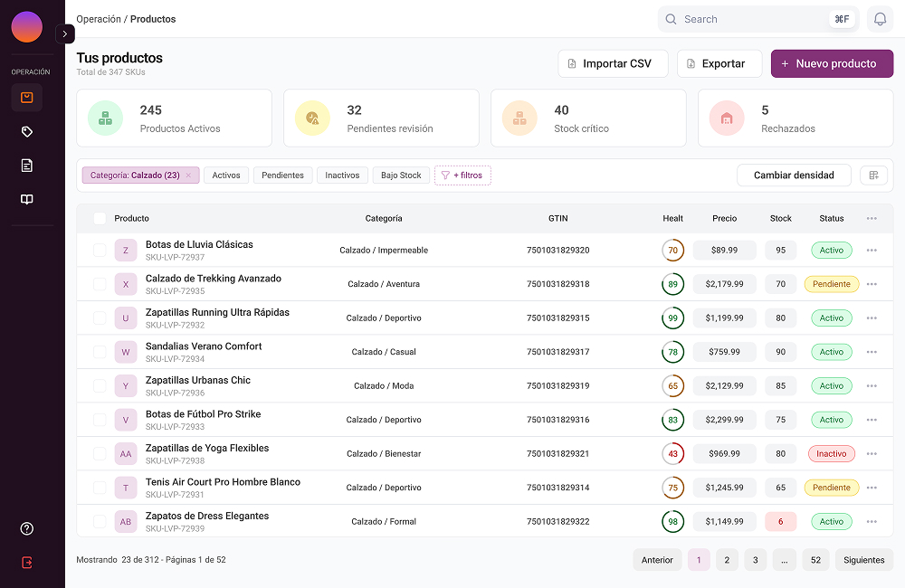Open row options for Zapatillas Urbanas Chic
The width and height of the screenshot is (905, 588).
872,386
